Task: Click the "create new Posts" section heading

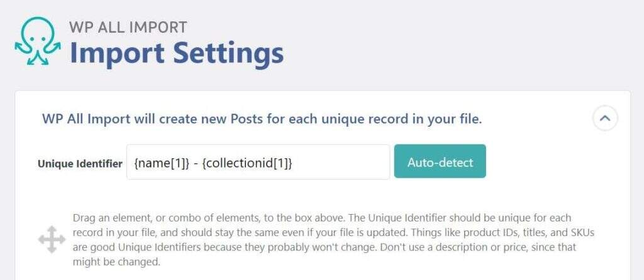Action: [262, 119]
